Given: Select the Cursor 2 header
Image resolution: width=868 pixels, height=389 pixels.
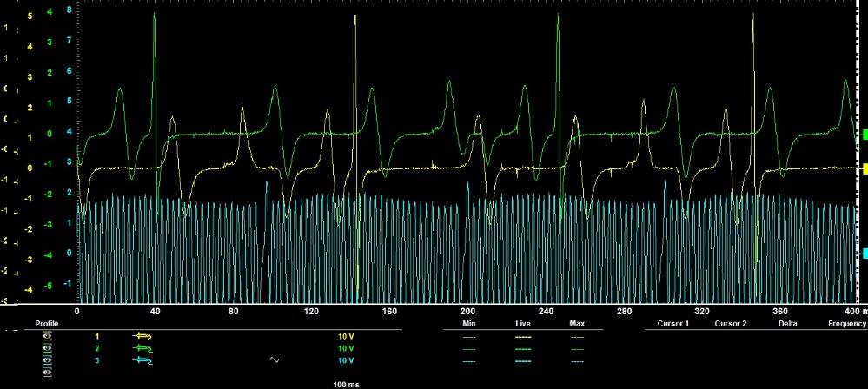Looking at the screenshot, I should point(731,323).
